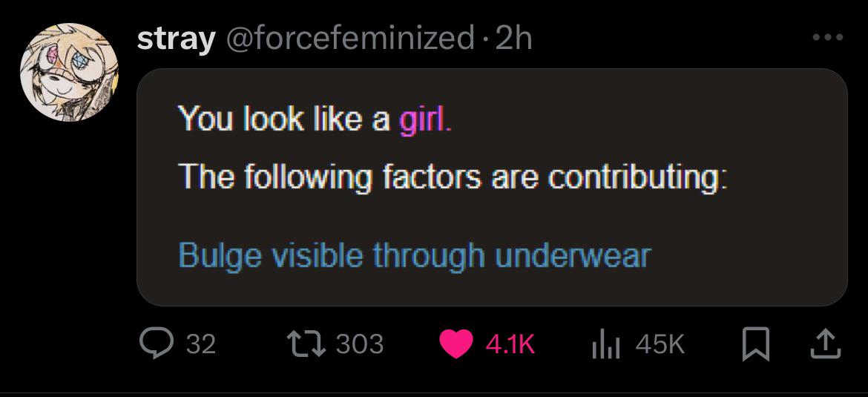Click the blue "Bulge visible through underwear" text
Viewport: 868px width, 397px height.
[414, 256]
